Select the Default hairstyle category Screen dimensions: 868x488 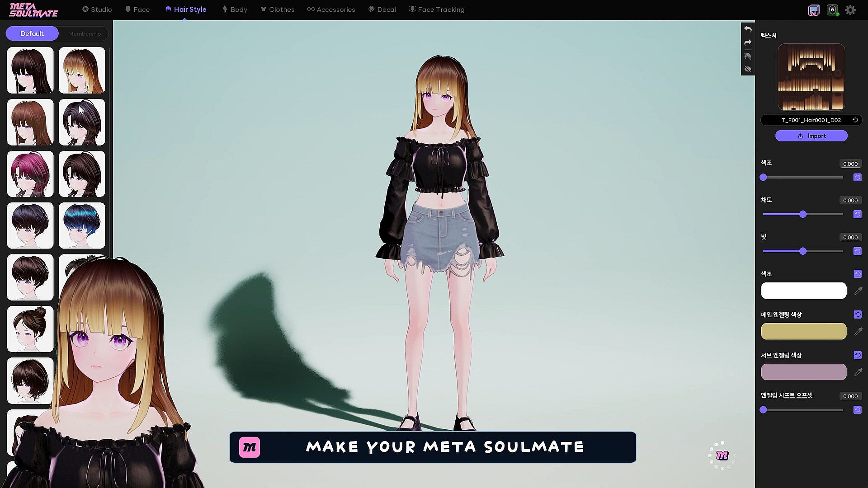(x=32, y=33)
